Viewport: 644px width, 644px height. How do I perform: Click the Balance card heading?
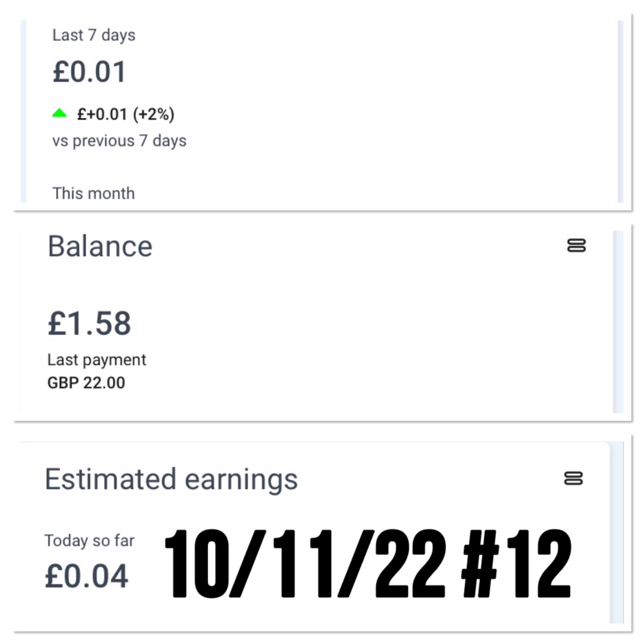(100, 247)
